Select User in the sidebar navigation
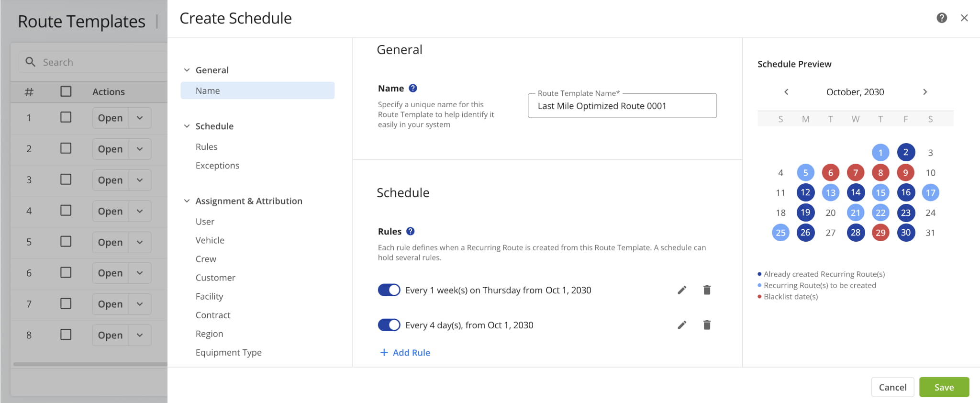The height and width of the screenshot is (403, 980). pos(205,222)
